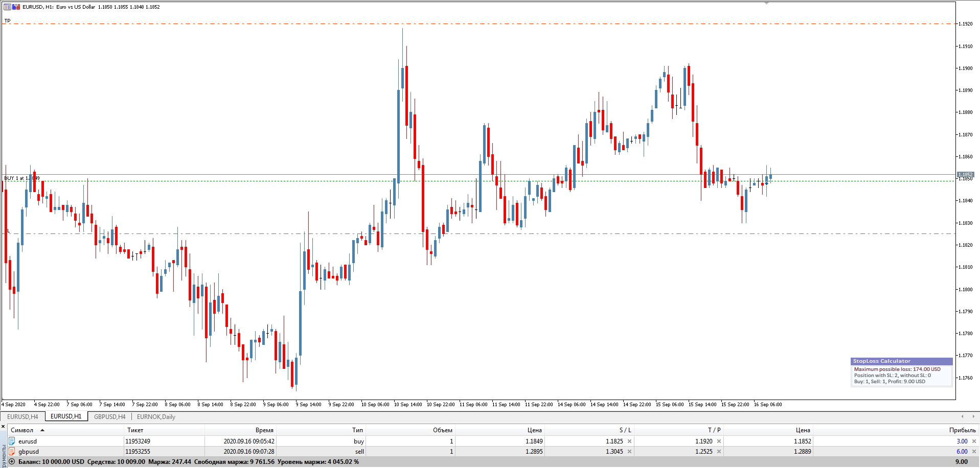
Task: Close the gbpusd position with profit X
Action: [x=974, y=452]
